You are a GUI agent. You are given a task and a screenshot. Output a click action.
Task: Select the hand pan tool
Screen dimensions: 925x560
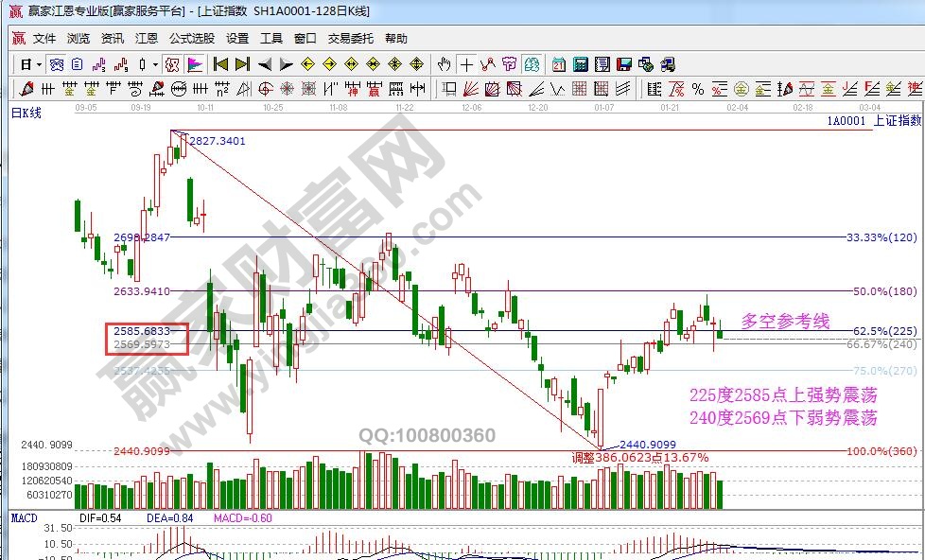[x=445, y=64]
